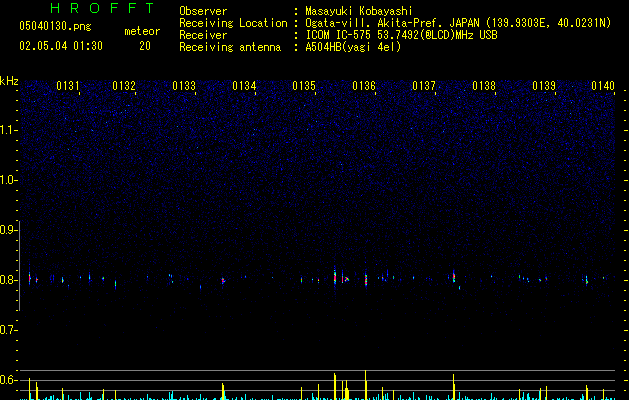The width and height of the screenshot is (629, 400).
Task: Click the kHz axis unit label
Action: point(9,81)
